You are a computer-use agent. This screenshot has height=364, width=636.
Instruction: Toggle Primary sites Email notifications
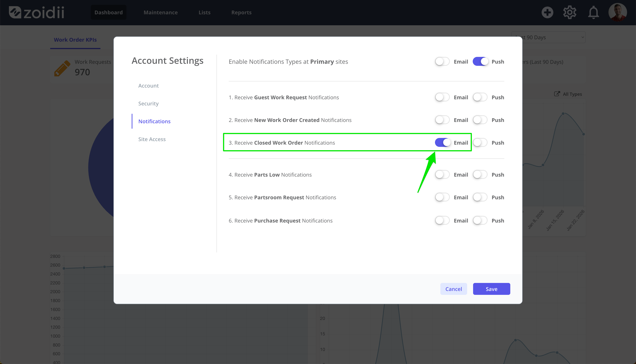point(442,62)
